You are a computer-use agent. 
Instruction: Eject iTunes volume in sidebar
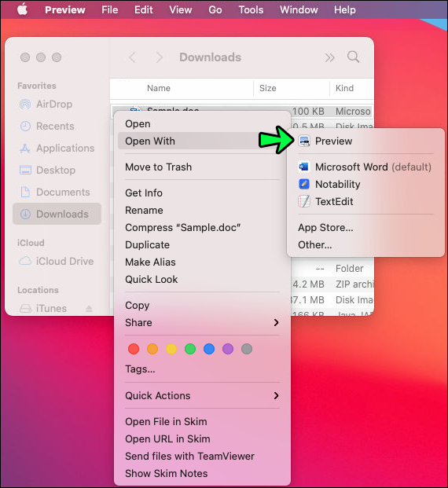(89, 308)
